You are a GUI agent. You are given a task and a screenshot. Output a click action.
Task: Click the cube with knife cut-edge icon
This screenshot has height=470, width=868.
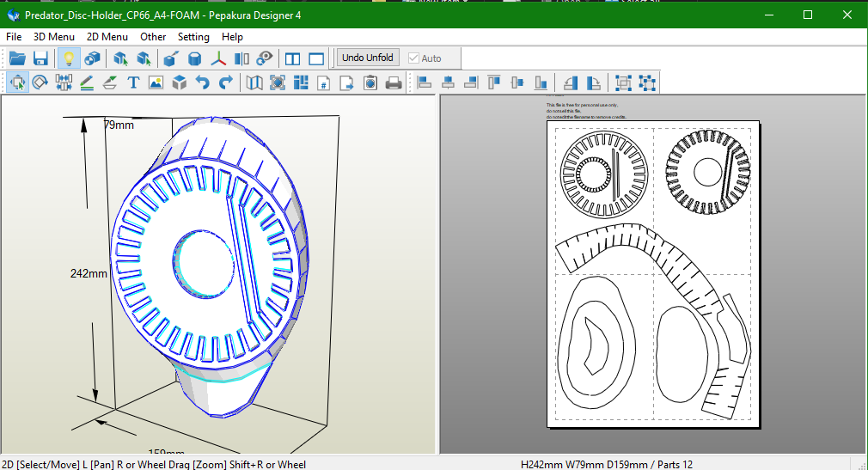[x=171, y=58]
